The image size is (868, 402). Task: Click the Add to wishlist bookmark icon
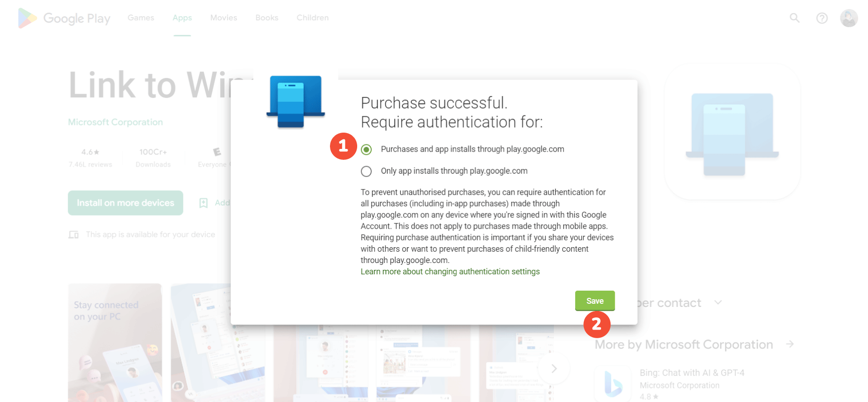[204, 203]
